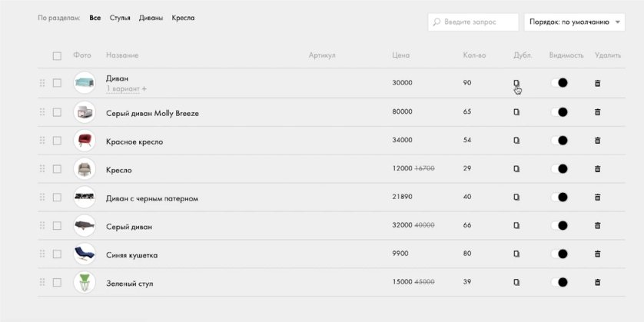644x322 pixels.
Task: Expand the 1 вариант + under Диван
Action: (126, 89)
